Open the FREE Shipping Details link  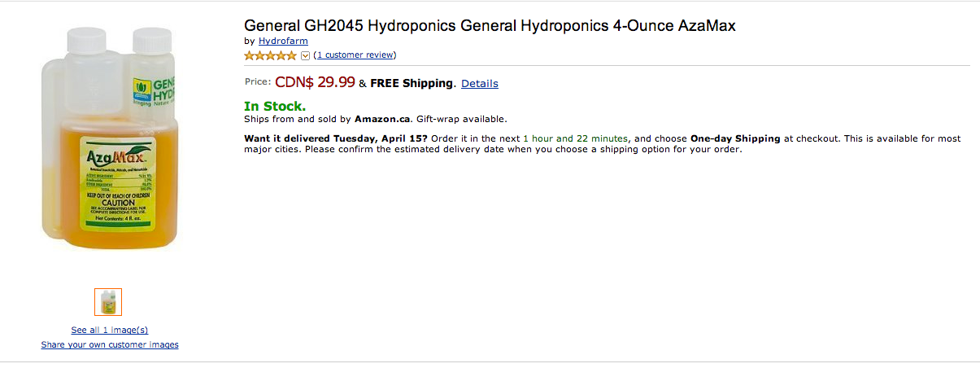[480, 84]
